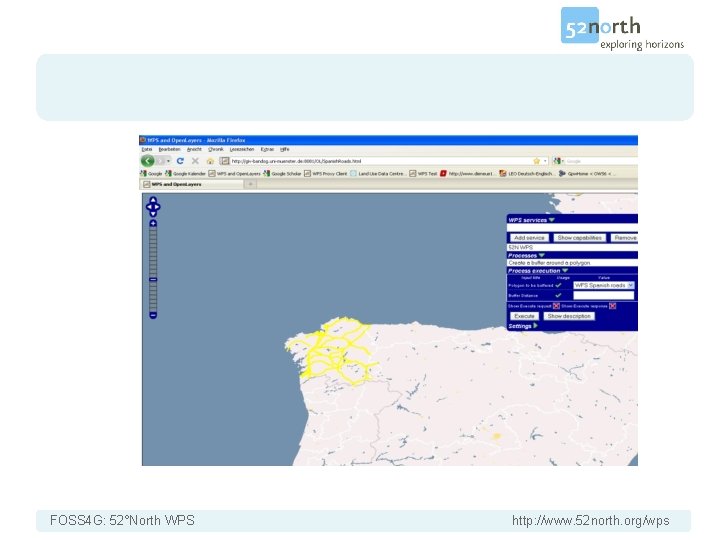Toggle Show Execute response checkbox
This screenshot has width=720, height=540.
(x=613, y=306)
